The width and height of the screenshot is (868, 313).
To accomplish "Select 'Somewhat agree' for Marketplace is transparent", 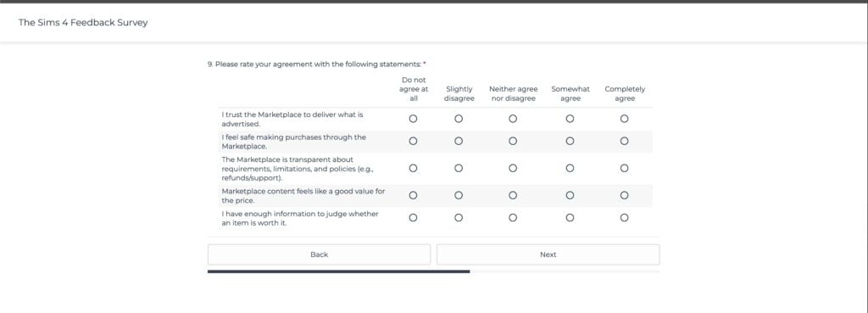I will click(570, 168).
